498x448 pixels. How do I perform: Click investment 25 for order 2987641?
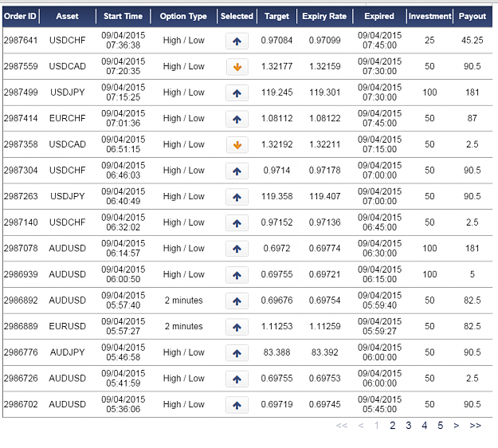(x=429, y=41)
